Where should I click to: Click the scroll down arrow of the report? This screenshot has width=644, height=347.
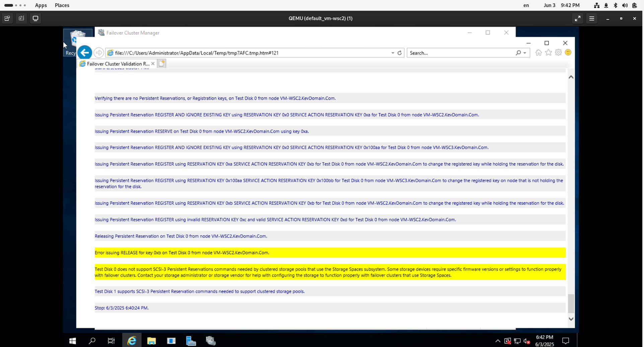[571, 319]
